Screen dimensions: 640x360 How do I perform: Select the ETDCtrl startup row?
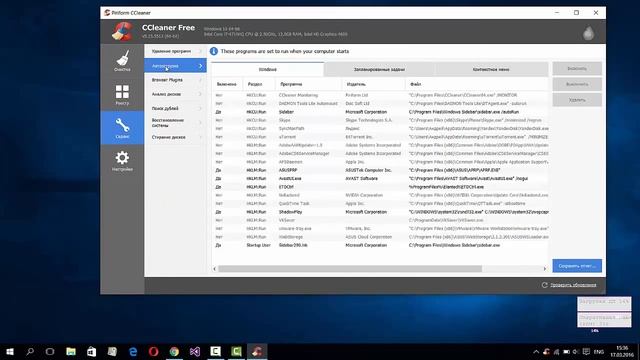(380, 187)
